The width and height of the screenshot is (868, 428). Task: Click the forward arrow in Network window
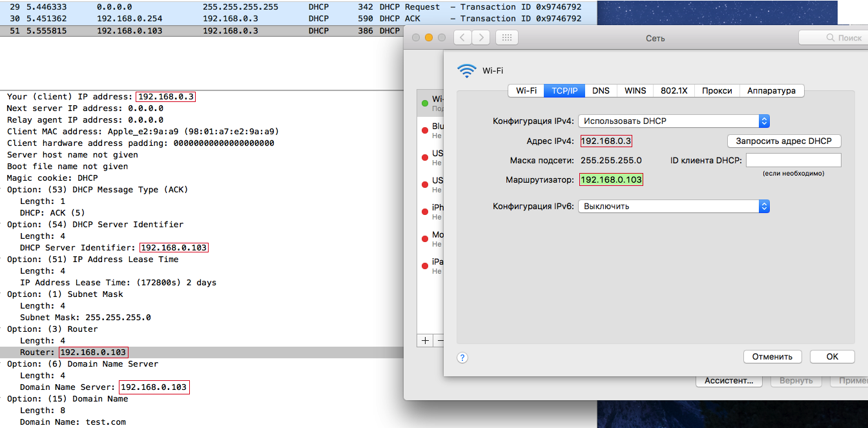[480, 37]
